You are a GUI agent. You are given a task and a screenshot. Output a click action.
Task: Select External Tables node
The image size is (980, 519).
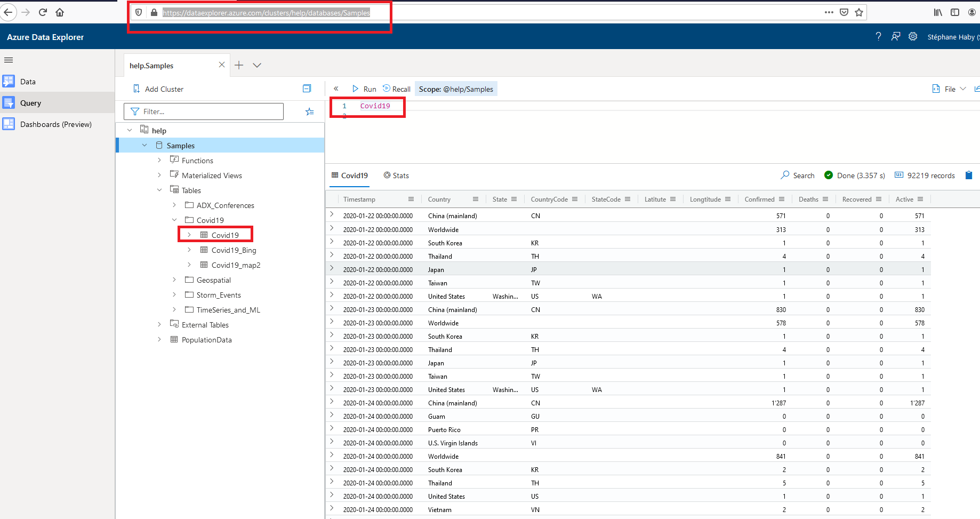click(x=205, y=325)
